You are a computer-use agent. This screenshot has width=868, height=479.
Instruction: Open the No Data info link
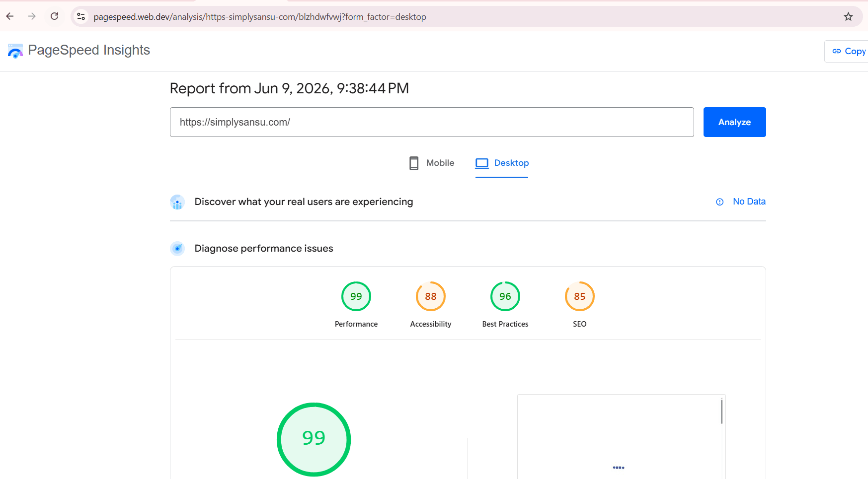click(x=749, y=202)
